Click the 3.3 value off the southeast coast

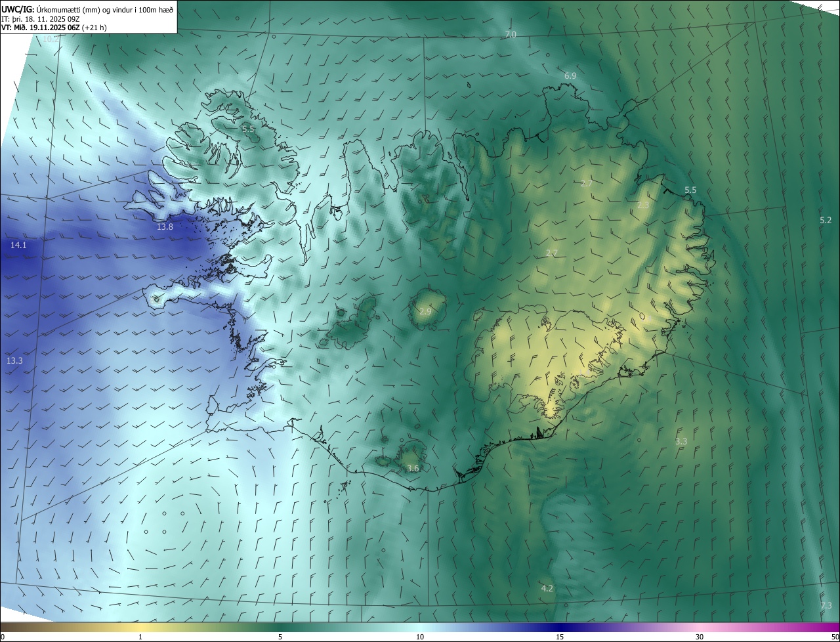pos(681,442)
